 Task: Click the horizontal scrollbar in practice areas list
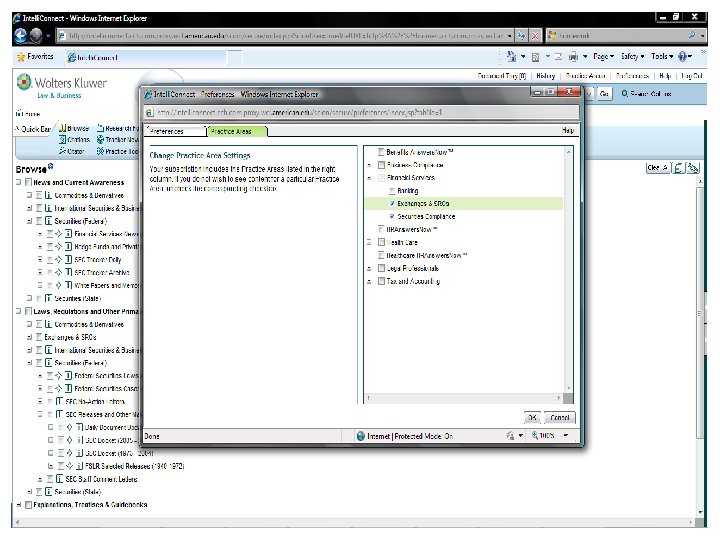[x=464, y=397]
